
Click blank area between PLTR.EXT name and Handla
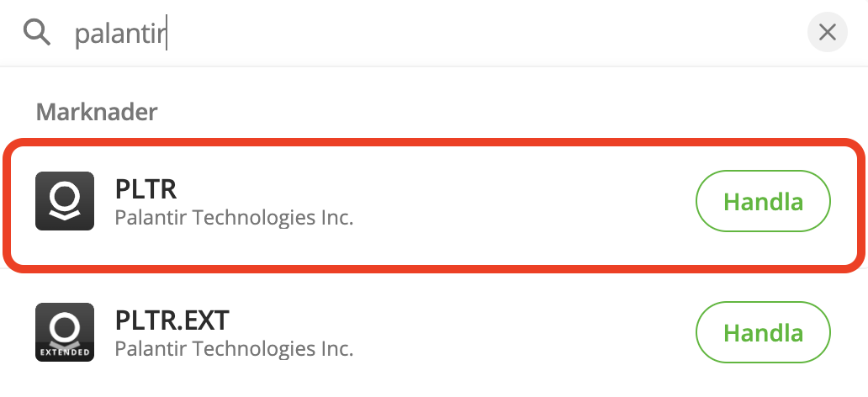pyautogui.click(x=521, y=332)
